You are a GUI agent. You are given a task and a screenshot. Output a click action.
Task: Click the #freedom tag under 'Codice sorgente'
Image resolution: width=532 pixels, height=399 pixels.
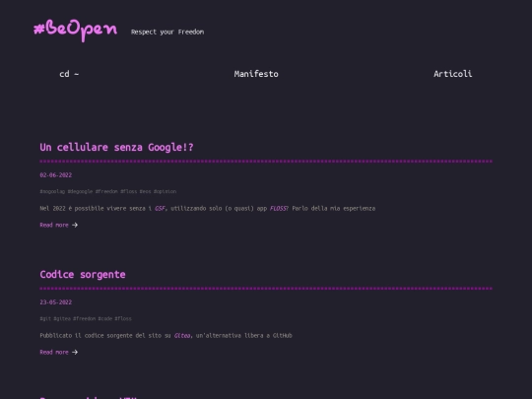click(84, 318)
